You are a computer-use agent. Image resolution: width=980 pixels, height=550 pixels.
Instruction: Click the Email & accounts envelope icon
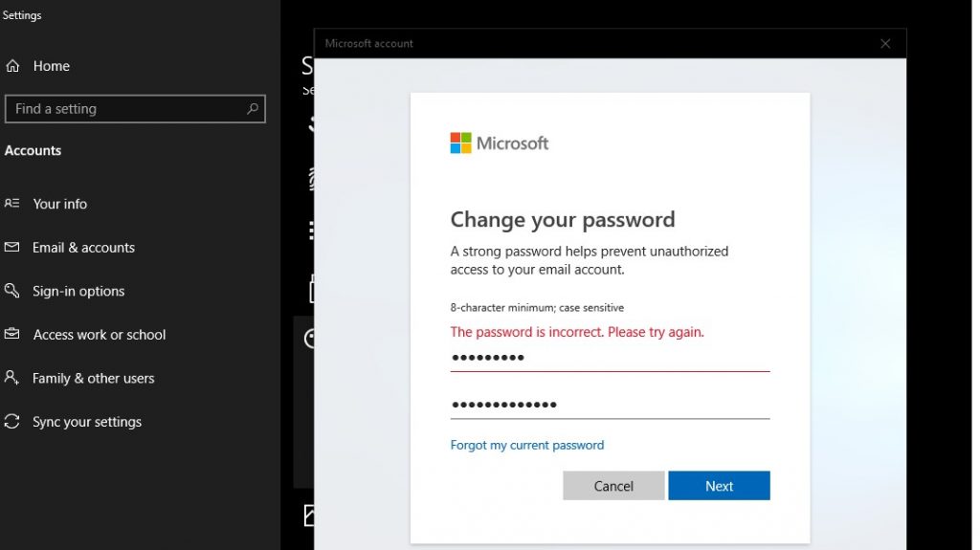(x=12, y=247)
